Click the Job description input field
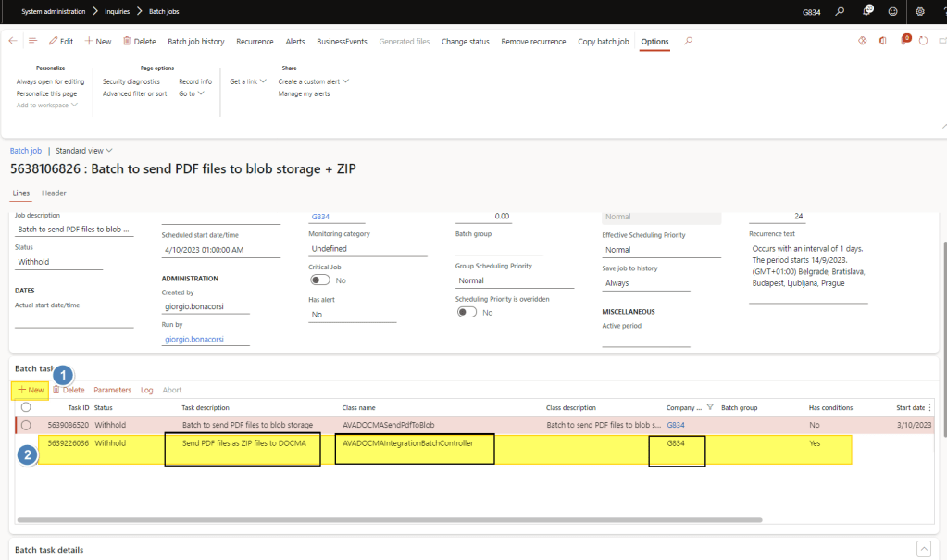Viewport: 947px width, 560px height. [x=74, y=229]
